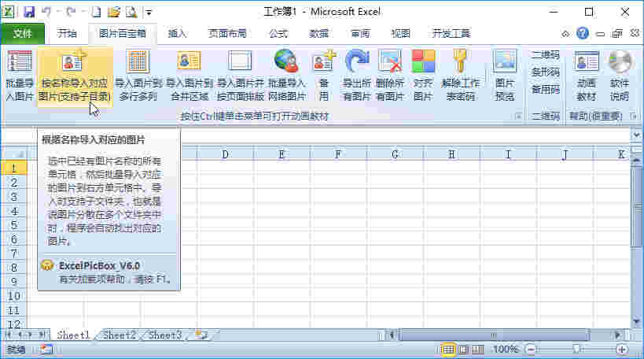
Task: Open Customize Quick Access Toolbar dropdown
Action: tap(149, 13)
